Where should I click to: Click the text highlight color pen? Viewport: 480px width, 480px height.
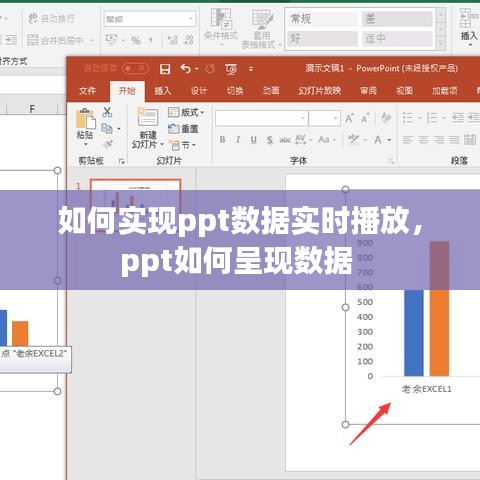point(353,139)
